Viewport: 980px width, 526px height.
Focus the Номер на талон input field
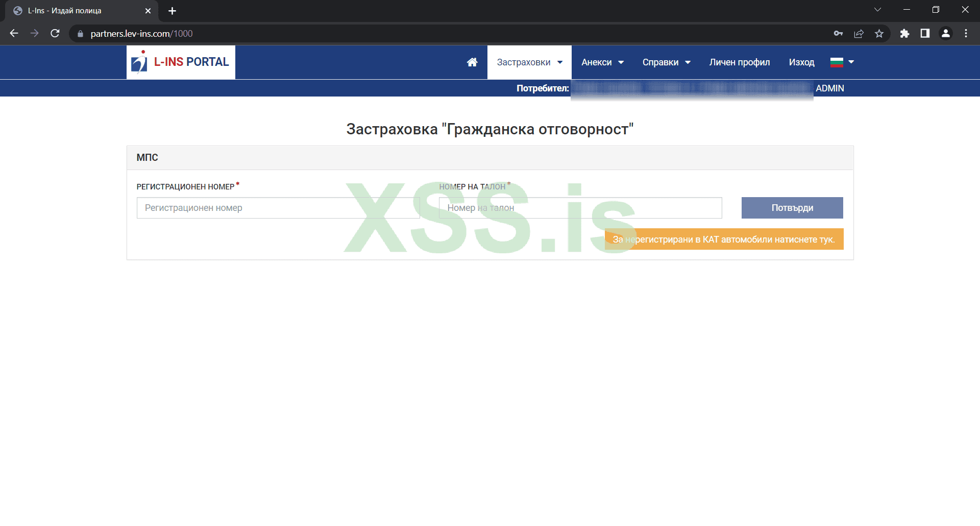[x=580, y=208]
